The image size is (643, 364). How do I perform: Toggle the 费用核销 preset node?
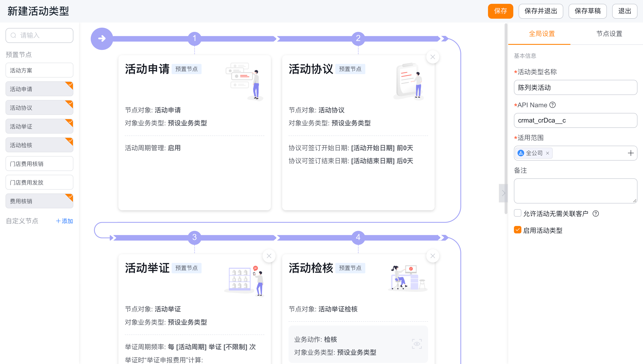coord(39,201)
